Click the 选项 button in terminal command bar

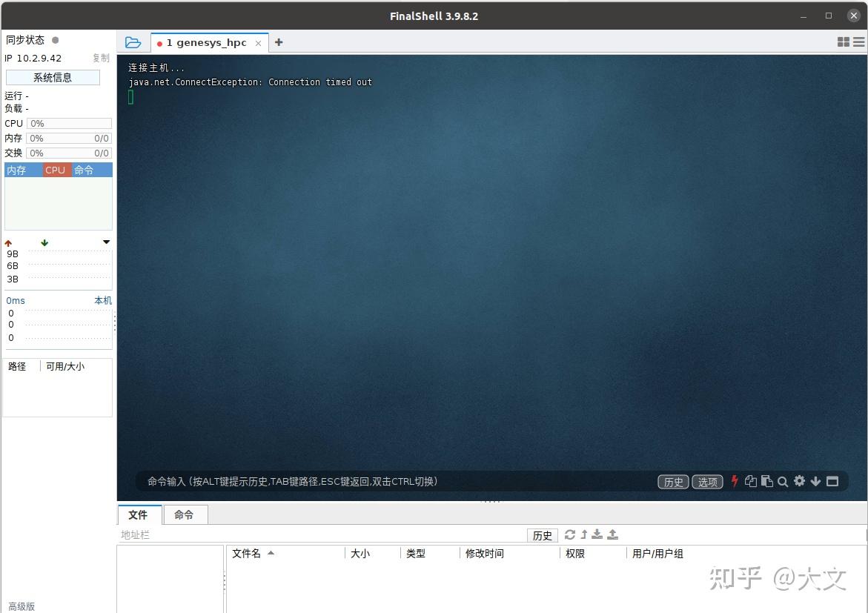(707, 482)
